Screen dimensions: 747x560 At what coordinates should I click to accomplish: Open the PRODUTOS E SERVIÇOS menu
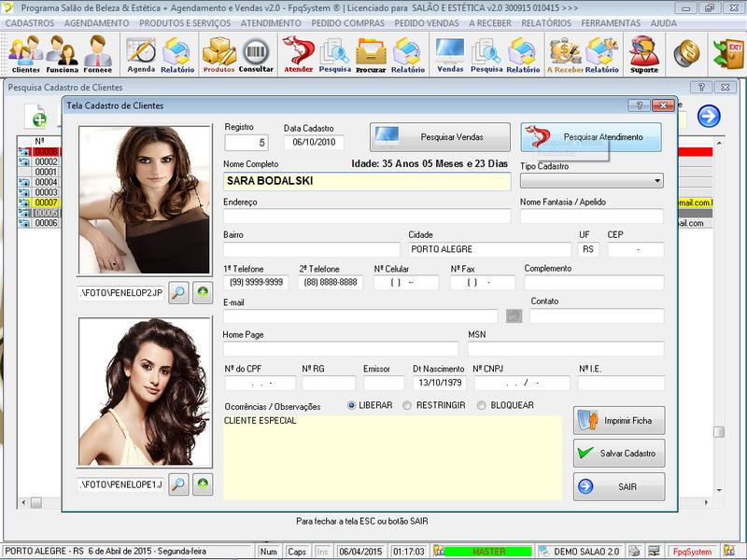pyautogui.click(x=185, y=22)
